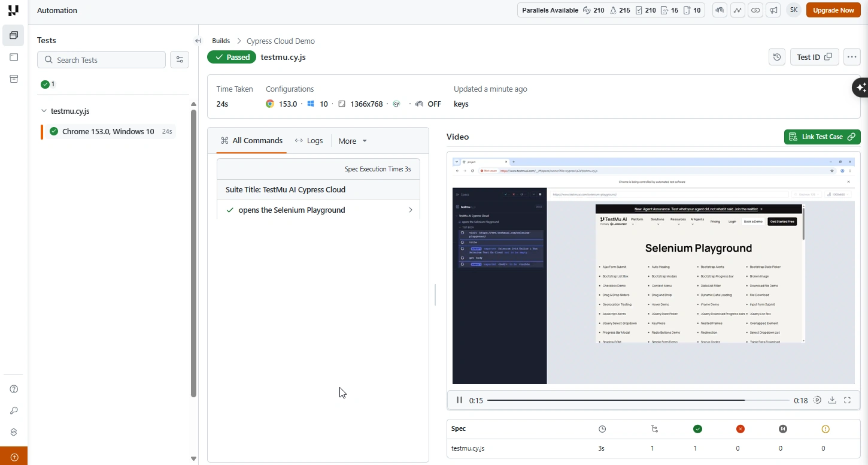Click the test-count column icon in Spec table
Viewport: 868px width, 465px height.
(x=654, y=429)
